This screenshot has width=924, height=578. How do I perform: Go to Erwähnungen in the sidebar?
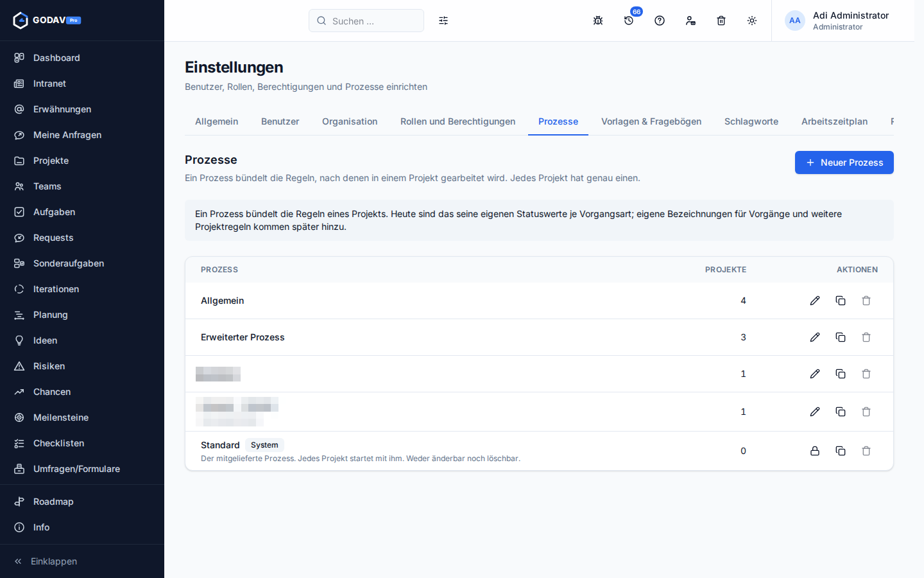tap(82, 109)
